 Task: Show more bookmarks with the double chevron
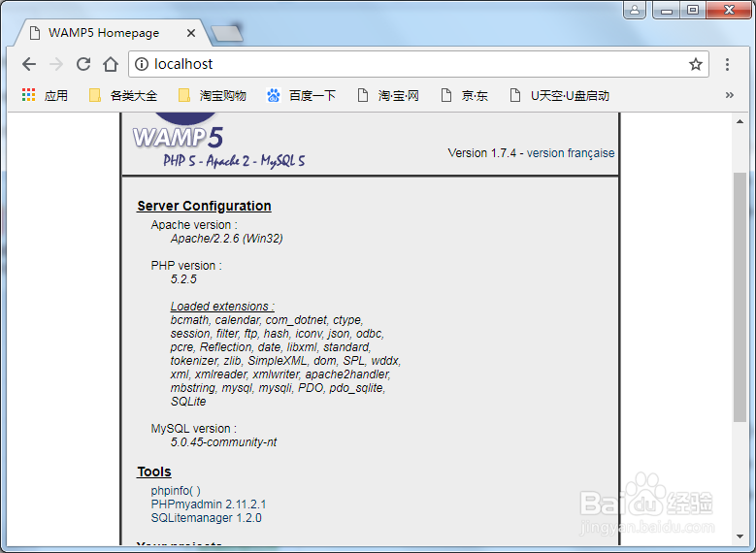pyautogui.click(x=730, y=95)
